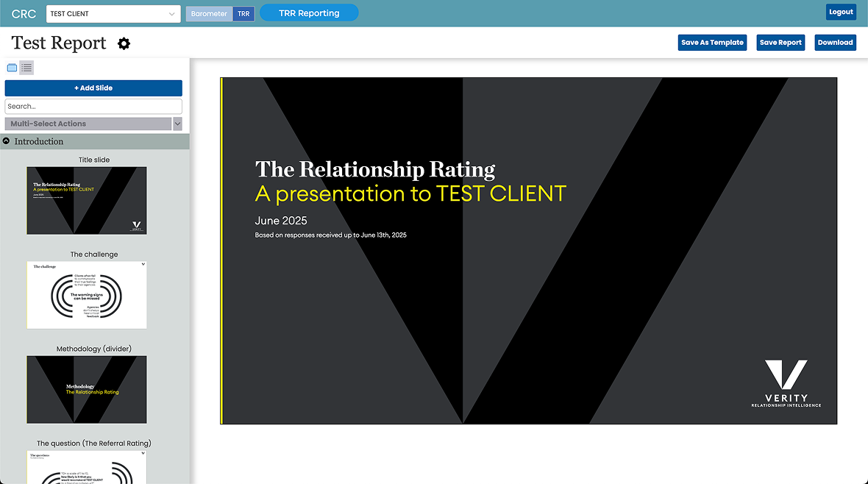Select the Methodology divider slide thumbnail

pyautogui.click(x=87, y=390)
